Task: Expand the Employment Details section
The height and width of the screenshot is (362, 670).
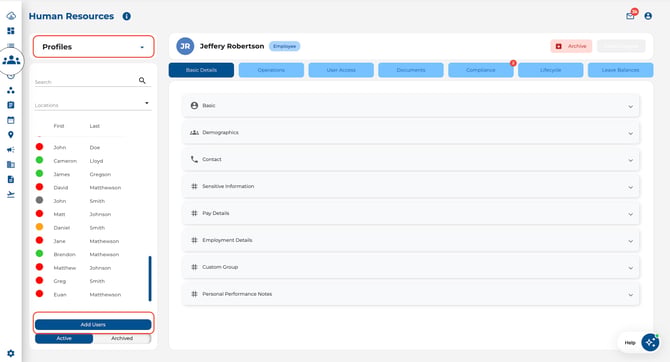Action: 411,240
